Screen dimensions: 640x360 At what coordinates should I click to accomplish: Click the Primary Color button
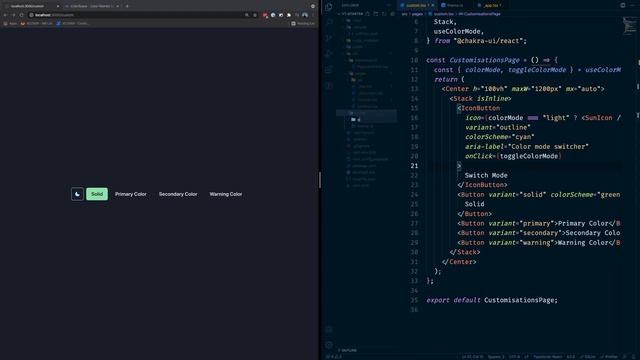pos(131,194)
